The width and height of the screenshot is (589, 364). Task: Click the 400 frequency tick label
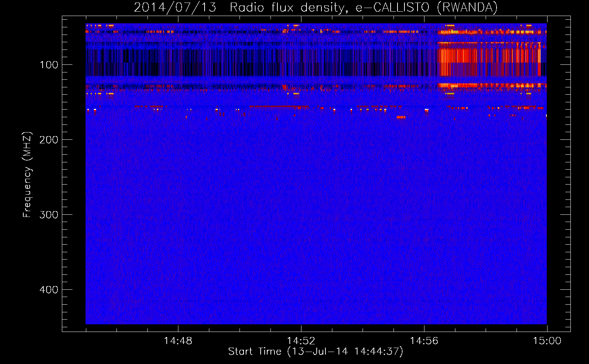pos(49,290)
